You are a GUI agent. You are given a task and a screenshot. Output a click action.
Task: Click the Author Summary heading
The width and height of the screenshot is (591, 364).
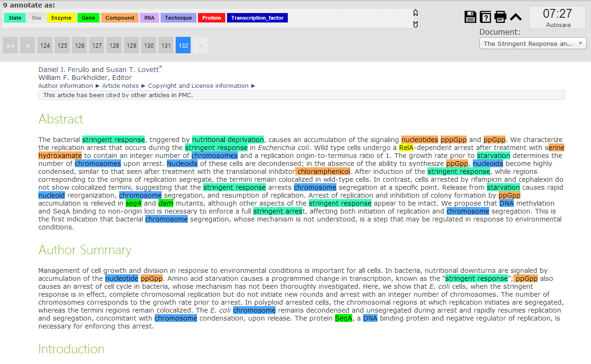[85, 250]
